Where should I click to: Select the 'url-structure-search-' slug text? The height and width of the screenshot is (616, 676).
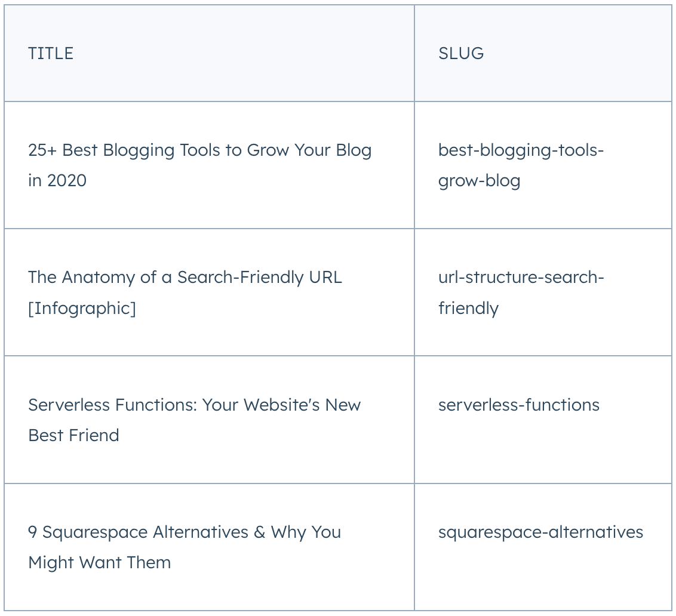pos(521,277)
